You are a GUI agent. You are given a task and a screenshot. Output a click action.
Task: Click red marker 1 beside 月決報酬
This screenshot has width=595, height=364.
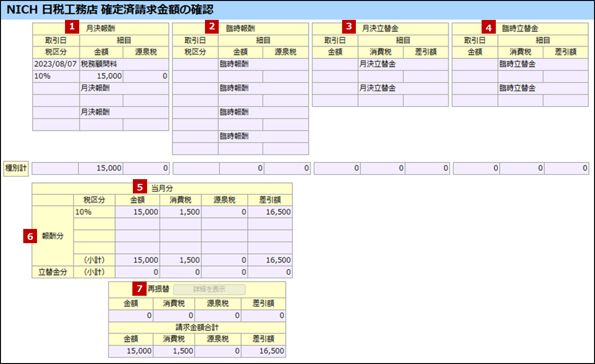[72, 27]
